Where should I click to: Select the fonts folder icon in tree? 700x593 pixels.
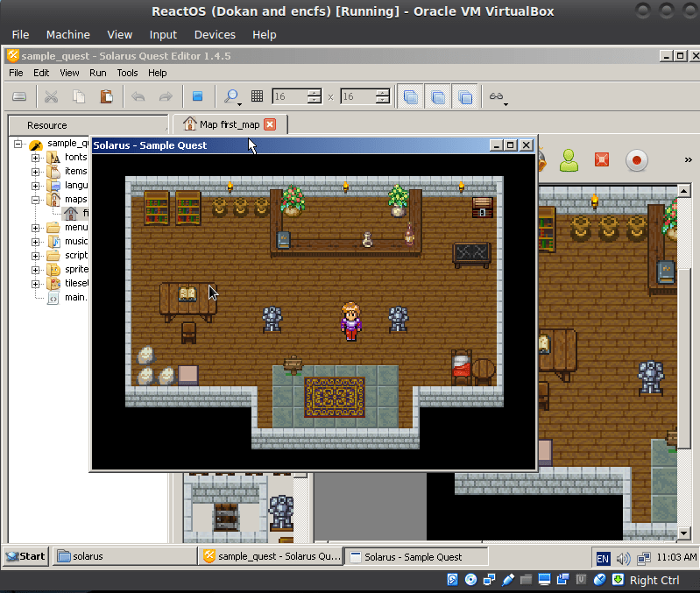[x=53, y=157]
